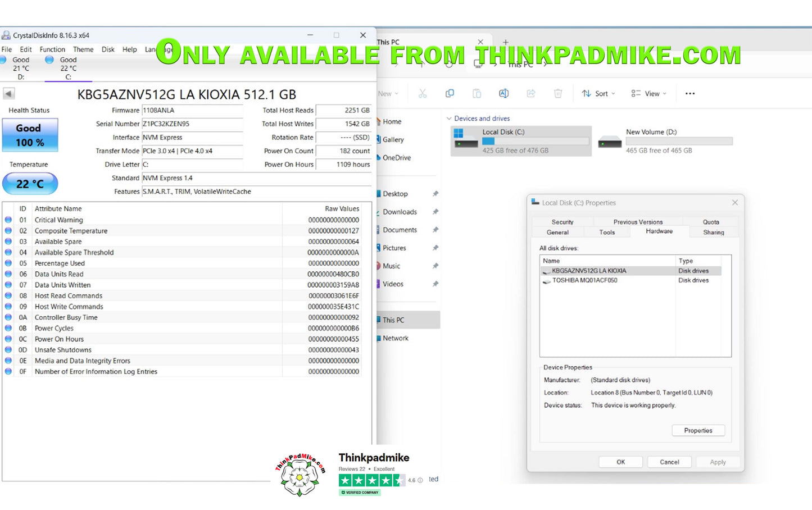Click the Serial Number field Z1PC32KZEN95

click(192, 124)
